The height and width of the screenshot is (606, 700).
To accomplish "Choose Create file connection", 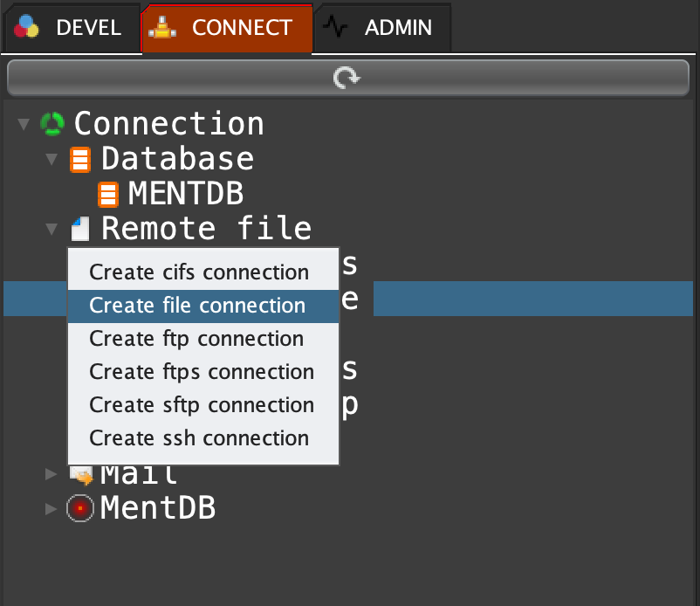I will pos(197,306).
